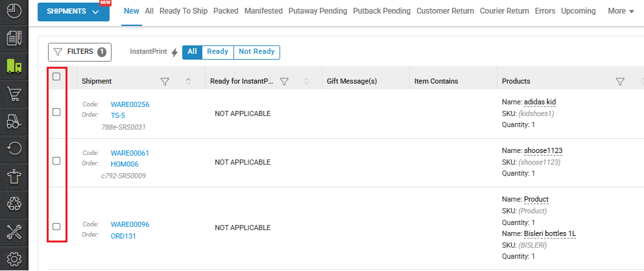Check the row for shipment WARE00061
This screenshot has width=644, height=271.
coord(56,161)
